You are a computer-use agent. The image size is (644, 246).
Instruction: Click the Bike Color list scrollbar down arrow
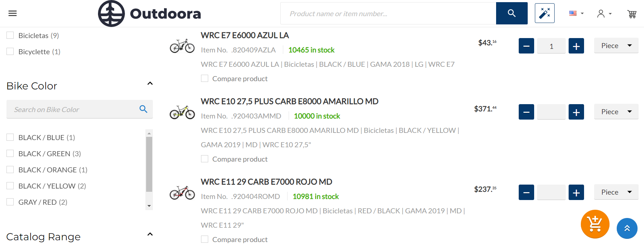coord(149,206)
